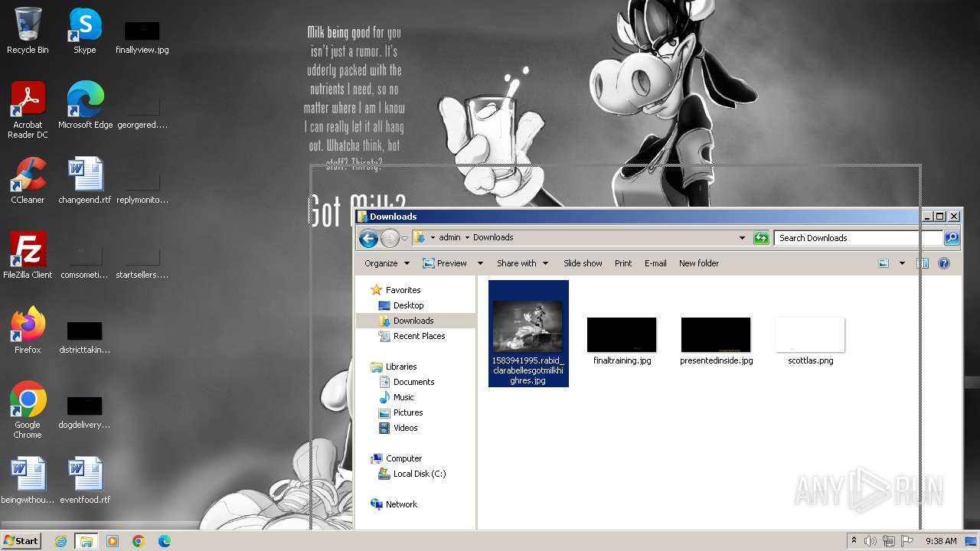
Task: Select finallyview.jpg on the desktop
Action: (142, 35)
